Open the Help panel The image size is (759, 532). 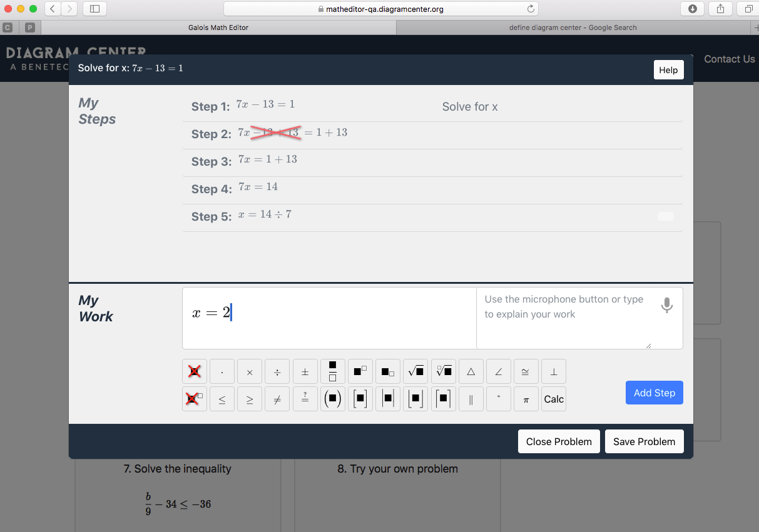point(668,69)
